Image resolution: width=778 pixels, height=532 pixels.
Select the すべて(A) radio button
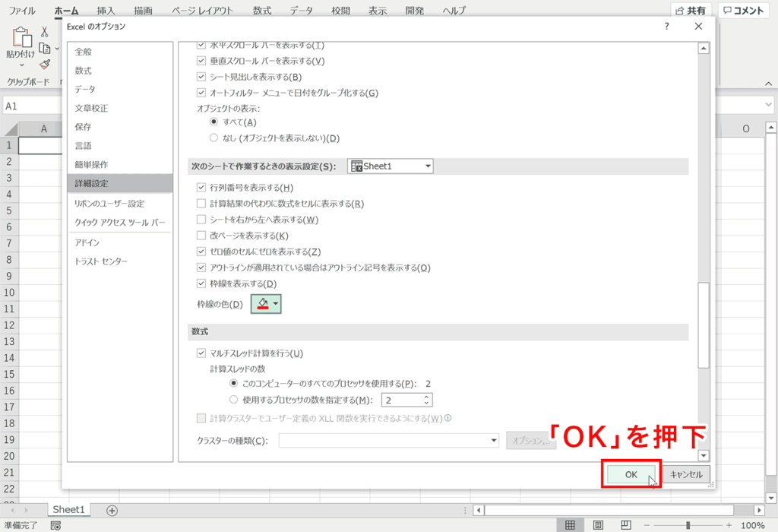213,122
